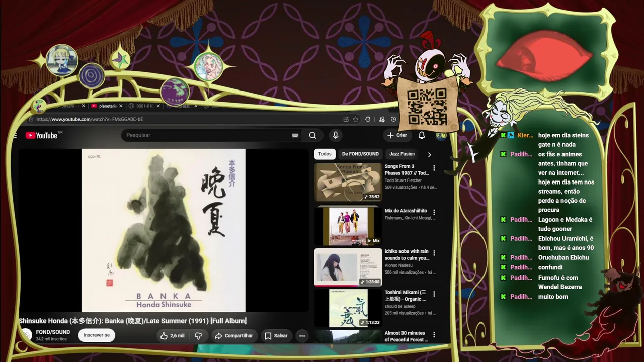Open the on-screen keyboard in search box
This screenshot has height=362, width=644.
(295, 135)
